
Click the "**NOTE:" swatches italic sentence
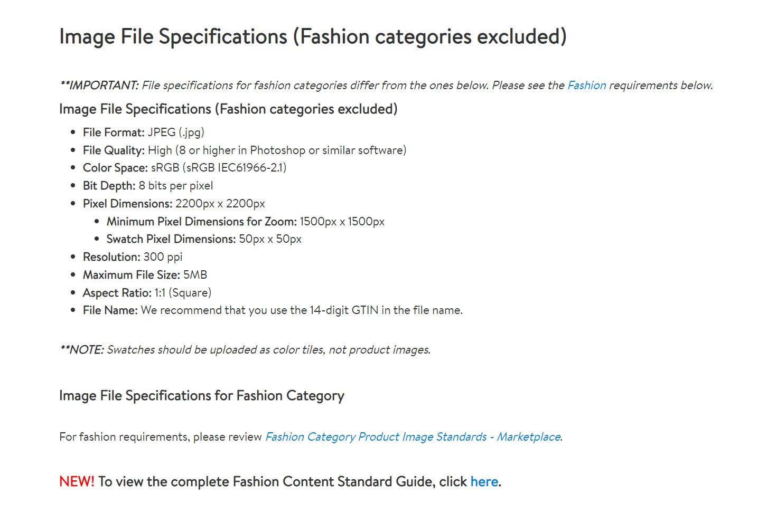[245, 350]
